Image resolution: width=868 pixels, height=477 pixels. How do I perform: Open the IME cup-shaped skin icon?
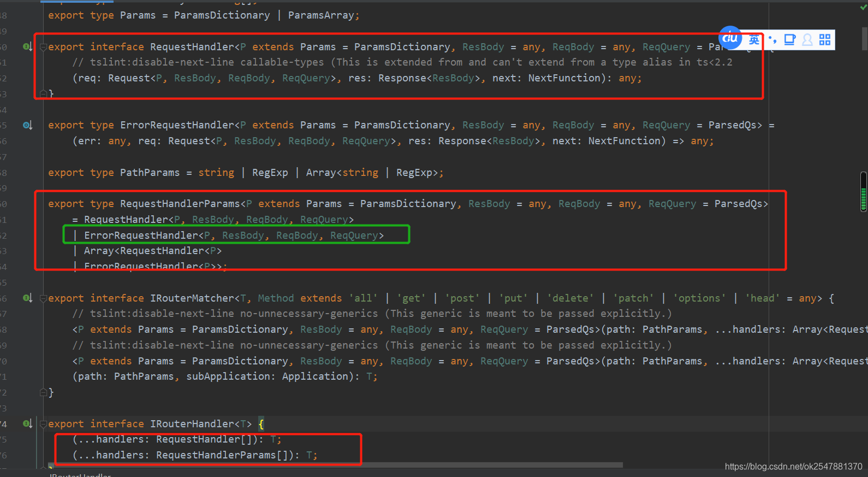[x=790, y=40]
